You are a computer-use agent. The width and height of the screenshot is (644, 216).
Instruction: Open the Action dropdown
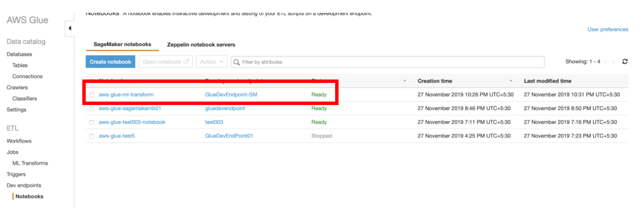click(x=212, y=62)
